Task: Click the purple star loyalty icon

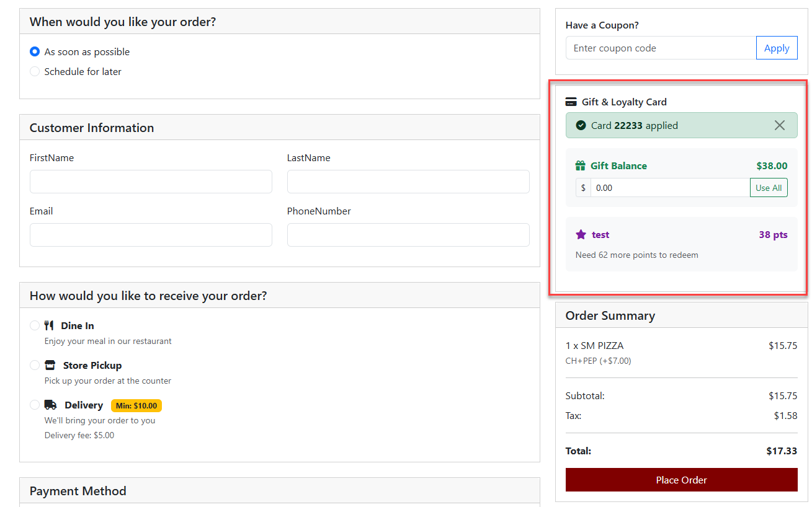Action: tap(581, 234)
